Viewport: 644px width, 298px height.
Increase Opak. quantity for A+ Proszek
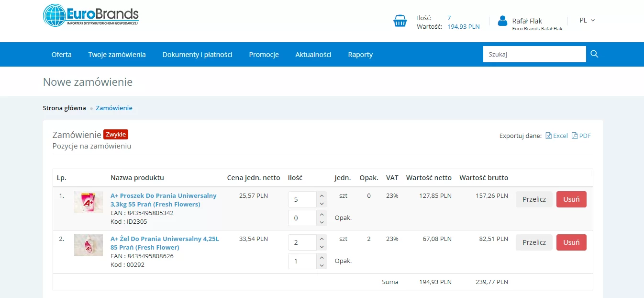pyautogui.click(x=322, y=214)
